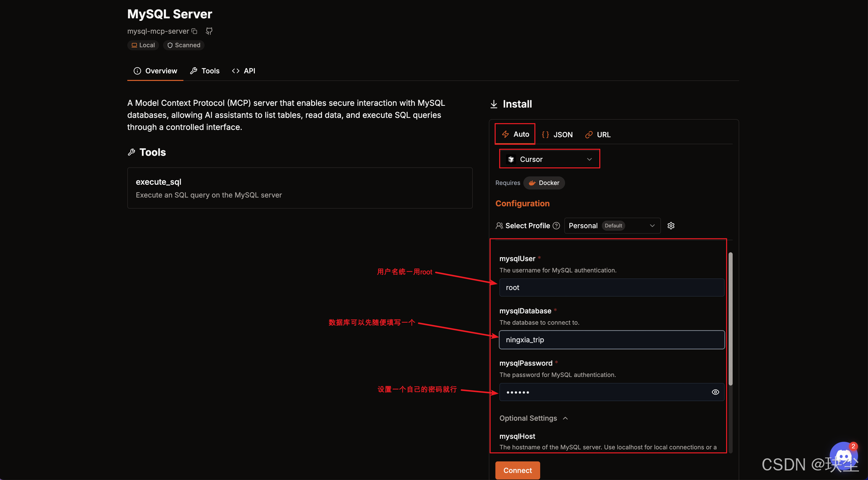
Task: Click the Select Profile help question icon
Action: (x=556, y=225)
